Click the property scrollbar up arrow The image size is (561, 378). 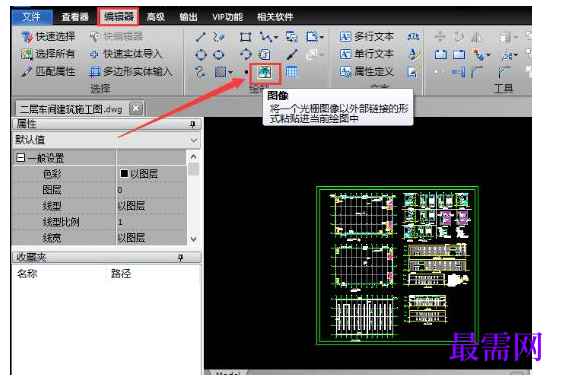[x=194, y=157]
